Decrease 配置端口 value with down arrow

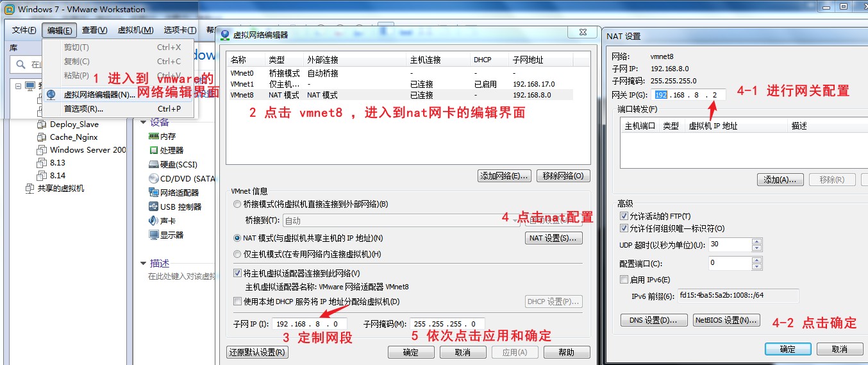(756, 266)
